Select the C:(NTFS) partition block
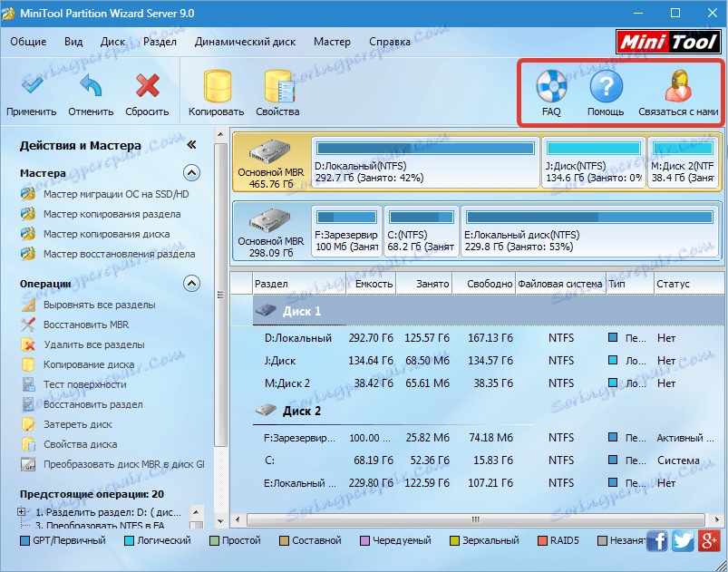This screenshot has width=728, height=572. (x=421, y=231)
